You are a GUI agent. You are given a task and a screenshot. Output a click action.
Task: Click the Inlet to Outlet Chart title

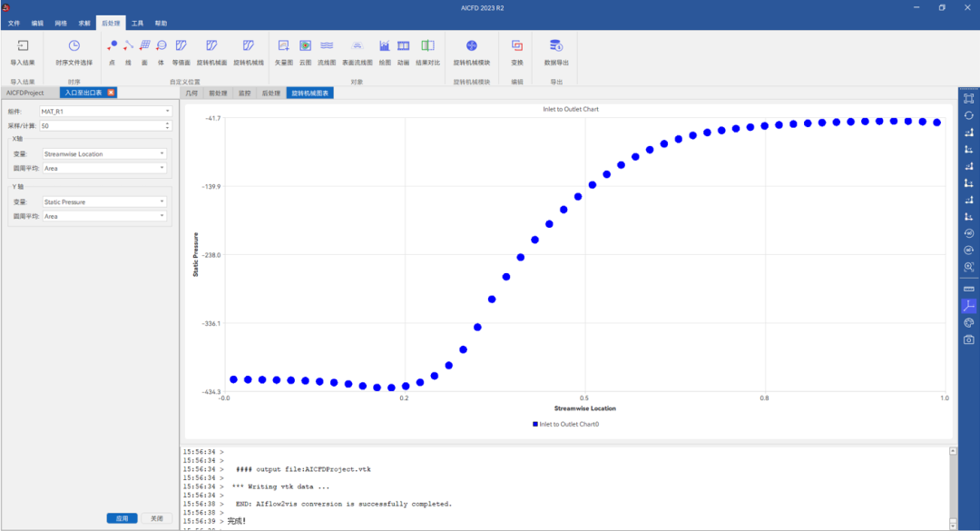571,109
